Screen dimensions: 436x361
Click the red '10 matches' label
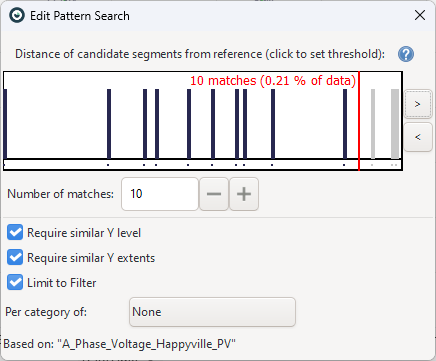(273, 81)
